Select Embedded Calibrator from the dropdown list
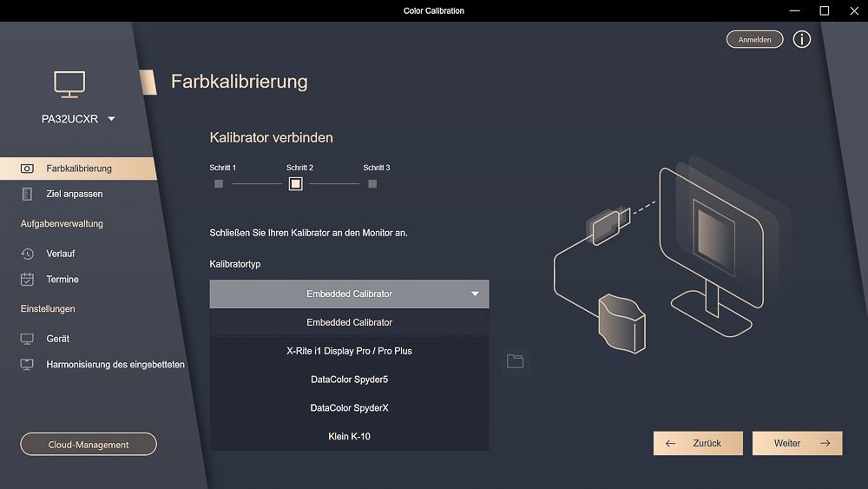The height and width of the screenshot is (489, 868). [x=349, y=322]
